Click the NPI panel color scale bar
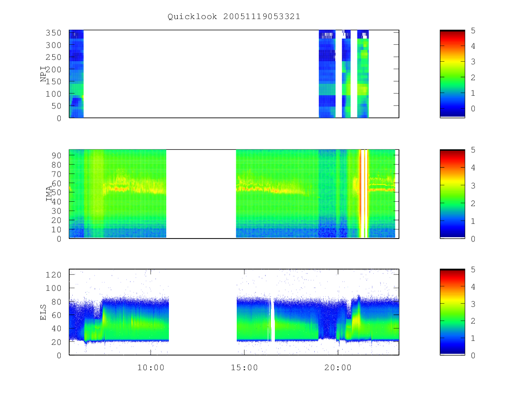Screen dimensions: 532x399 tap(452, 74)
